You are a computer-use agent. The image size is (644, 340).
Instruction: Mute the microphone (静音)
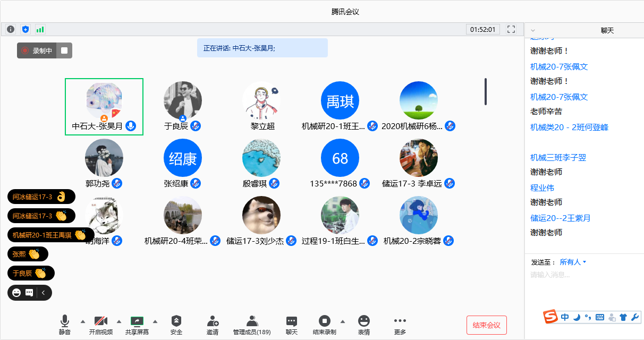pos(65,325)
